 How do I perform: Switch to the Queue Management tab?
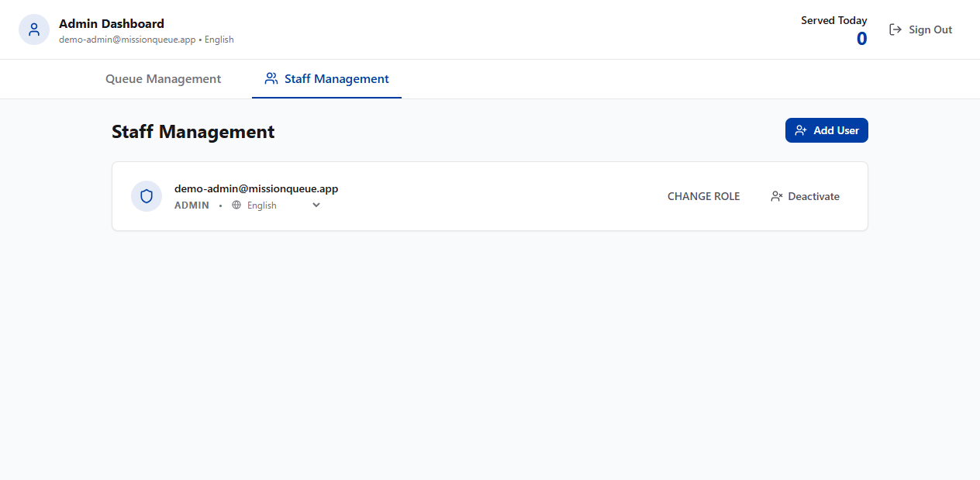(x=163, y=79)
